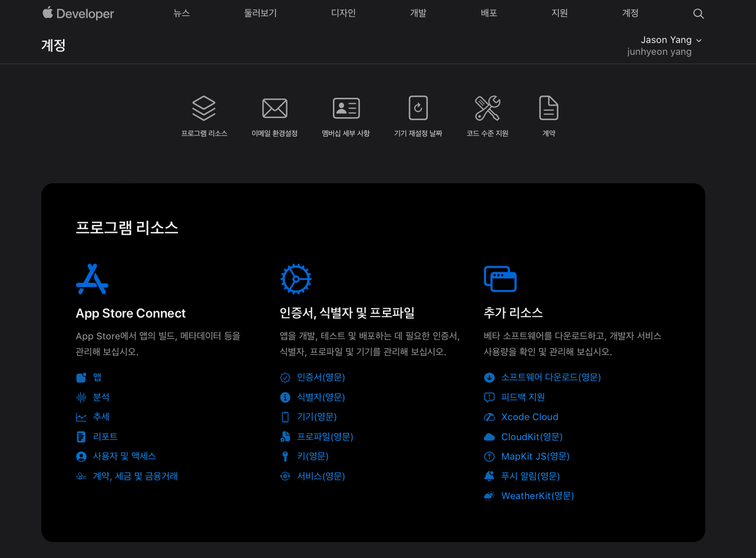Image resolution: width=756 pixels, height=558 pixels.
Task: Click the file icon beside 프로파일(영문)
Action: point(285,437)
